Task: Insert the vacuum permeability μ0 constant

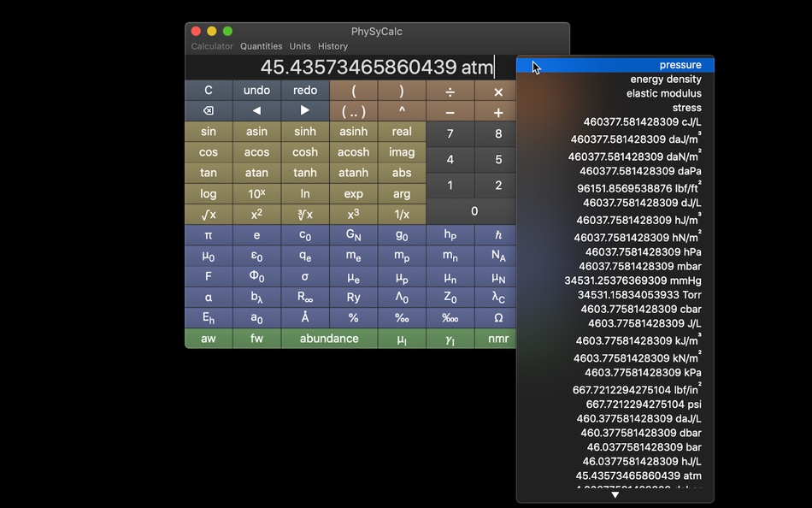Action: [209, 256]
